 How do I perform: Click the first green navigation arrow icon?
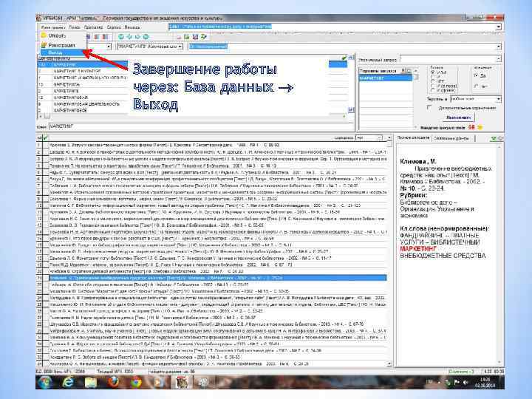[x=120, y=37]
